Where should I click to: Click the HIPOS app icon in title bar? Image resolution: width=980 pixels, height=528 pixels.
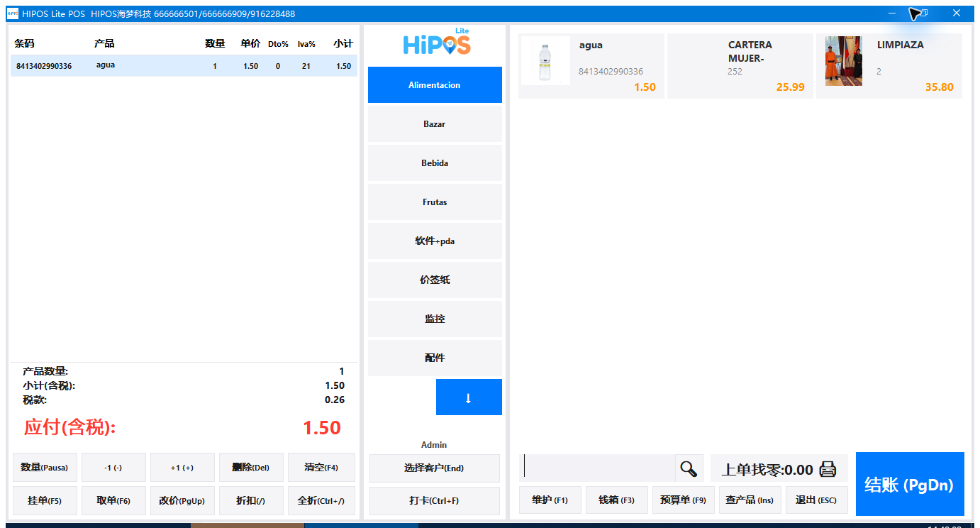pos(12,13)
